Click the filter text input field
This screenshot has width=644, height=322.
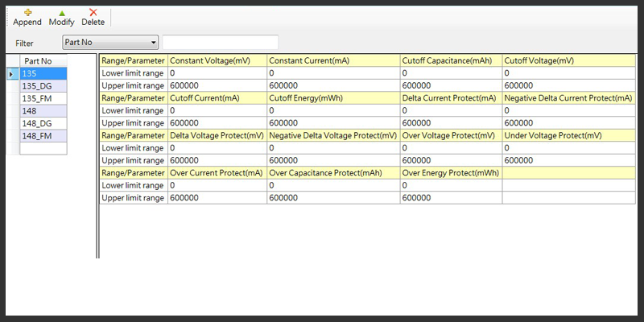(x=221, y=43)
